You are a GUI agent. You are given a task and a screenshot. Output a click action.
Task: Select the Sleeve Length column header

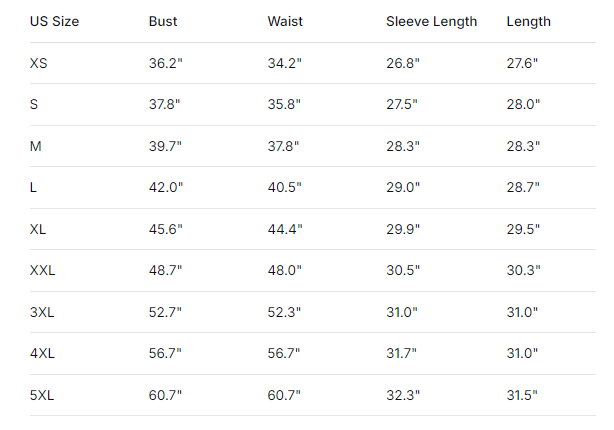pyautogui.click(x=431, y=21)
